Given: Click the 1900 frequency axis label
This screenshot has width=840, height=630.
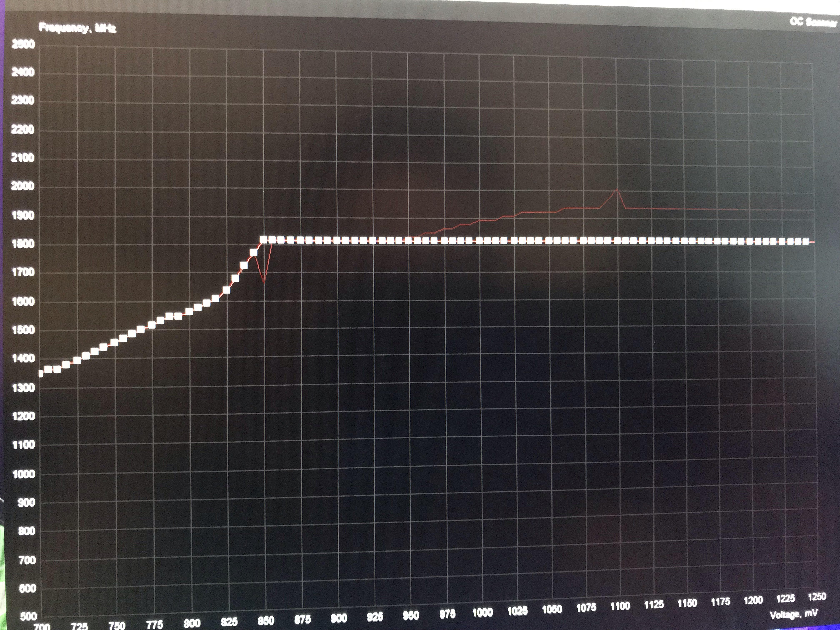Looking at the screenshot, I should (23, 215).
